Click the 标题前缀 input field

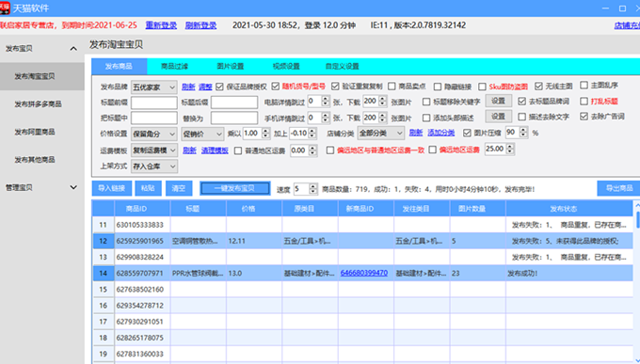click(x=153, y=102)
